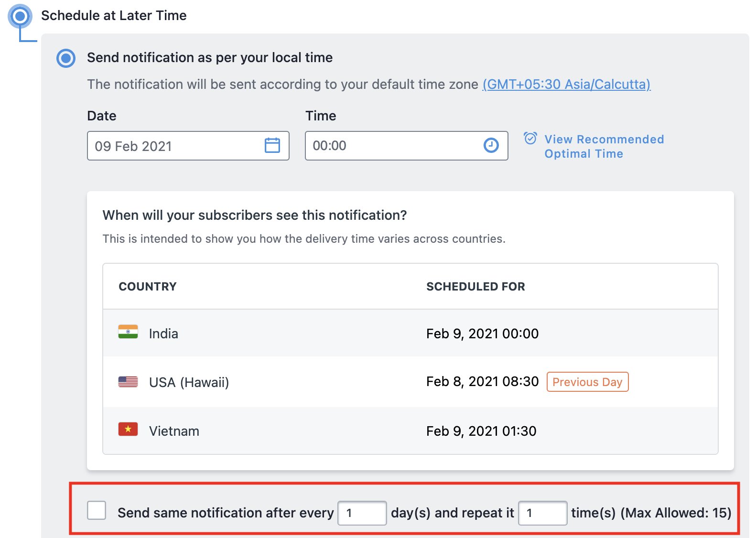Click the India country name
The image size is (756, 538).
(163, 334)
